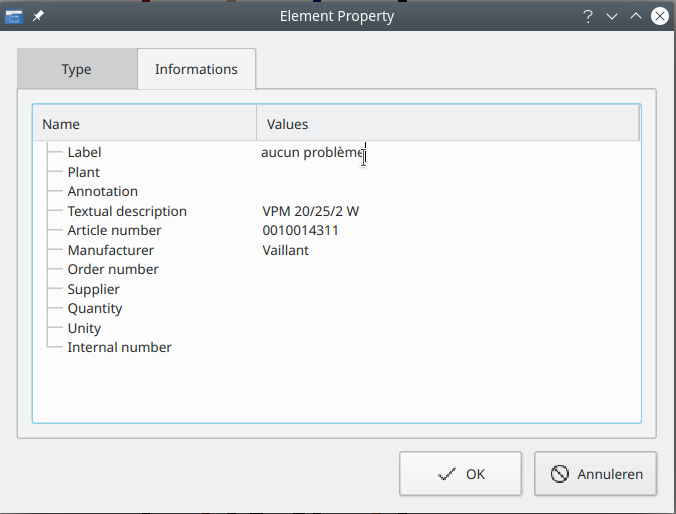Click the Annuleren cancel button
This screenshot has height=514, width=676.
click(x=595, y=474)
